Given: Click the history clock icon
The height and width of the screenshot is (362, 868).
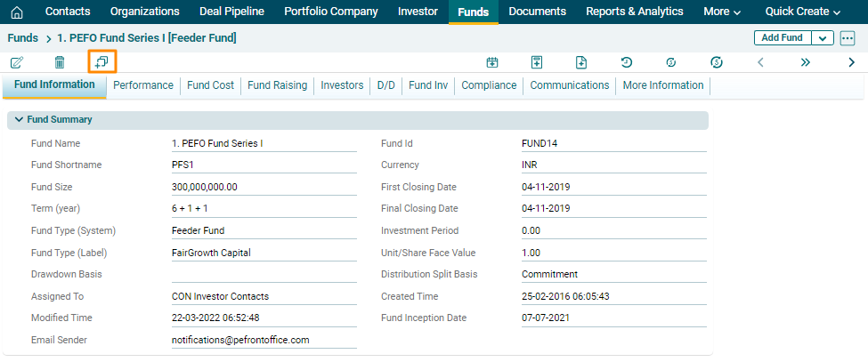Looking at the screenshot, I should pyautogui.click(x=627, y=62).
